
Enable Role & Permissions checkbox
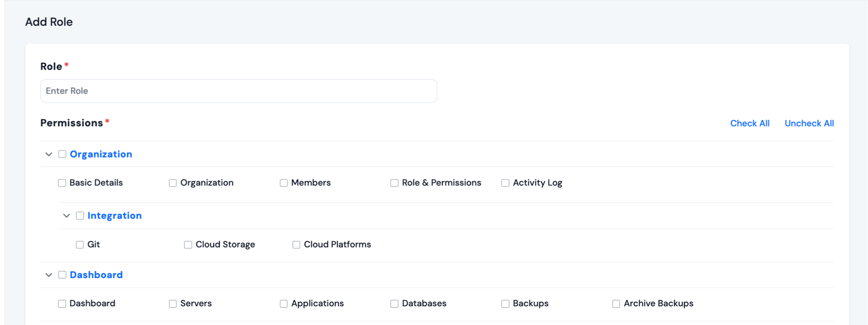point(394,183)
